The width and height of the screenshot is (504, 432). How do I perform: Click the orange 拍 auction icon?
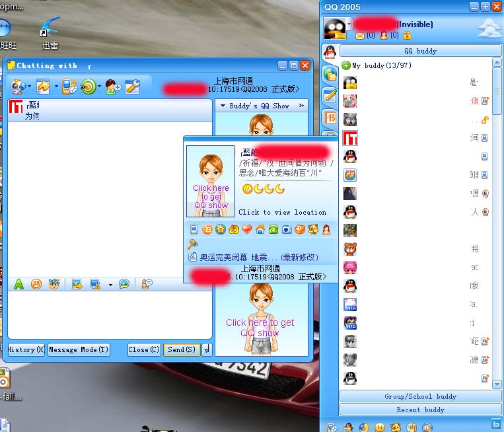tap(207, 229)
